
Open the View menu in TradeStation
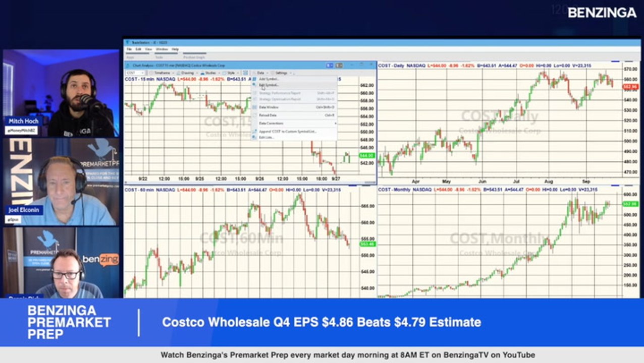coord(148,49)
